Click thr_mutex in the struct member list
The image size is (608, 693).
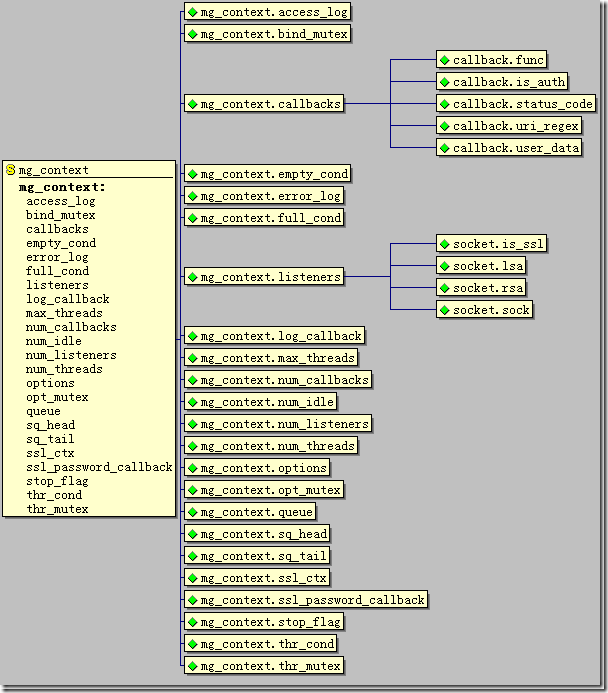[57, 510]
